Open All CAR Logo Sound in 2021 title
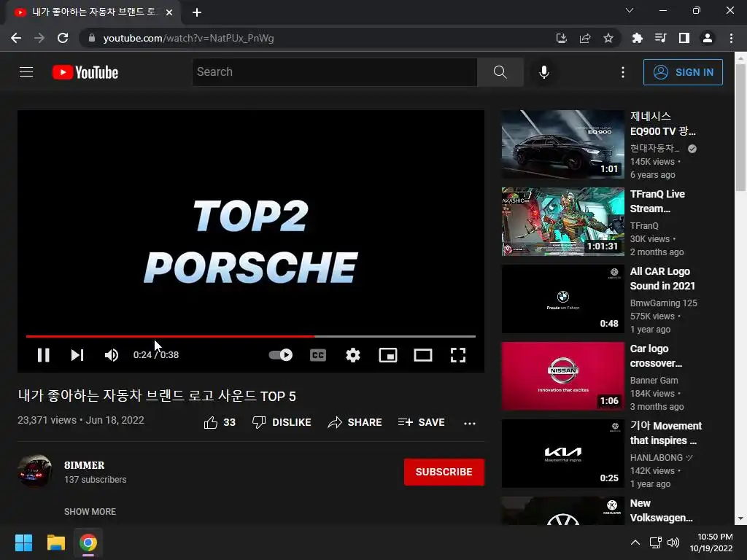747x560 pixels. coord(662,279)
